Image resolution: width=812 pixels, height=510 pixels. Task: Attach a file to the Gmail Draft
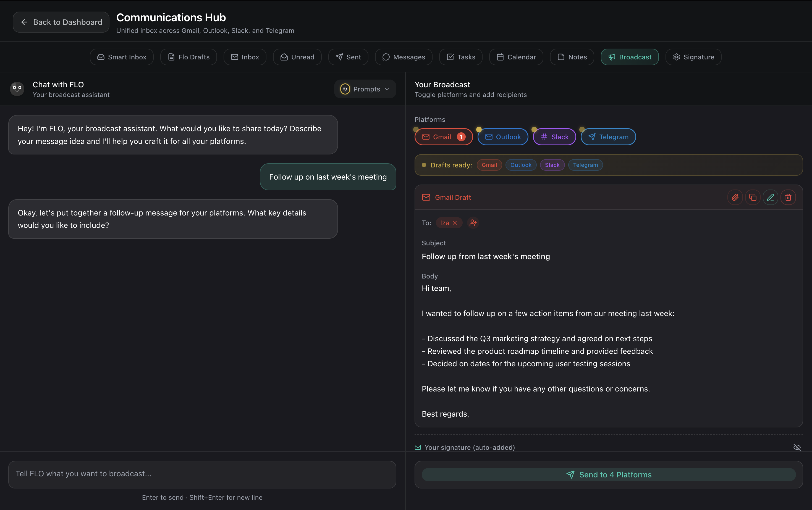pyautogui.click(x=735, y=197)
